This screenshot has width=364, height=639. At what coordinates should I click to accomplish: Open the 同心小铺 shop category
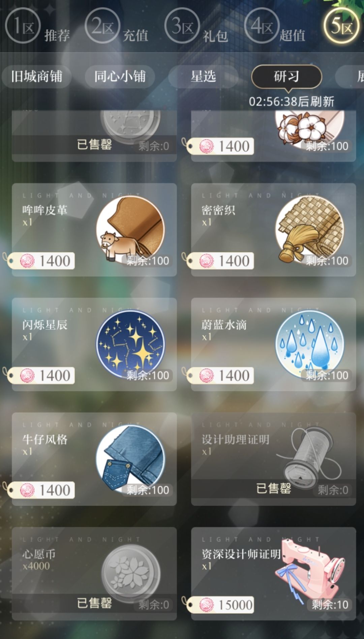120,77
